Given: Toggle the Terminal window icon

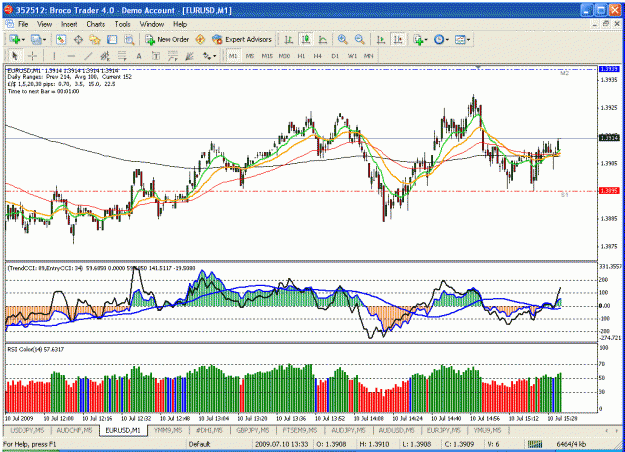Looking at the screenshot, I should [x=112, y=39].
